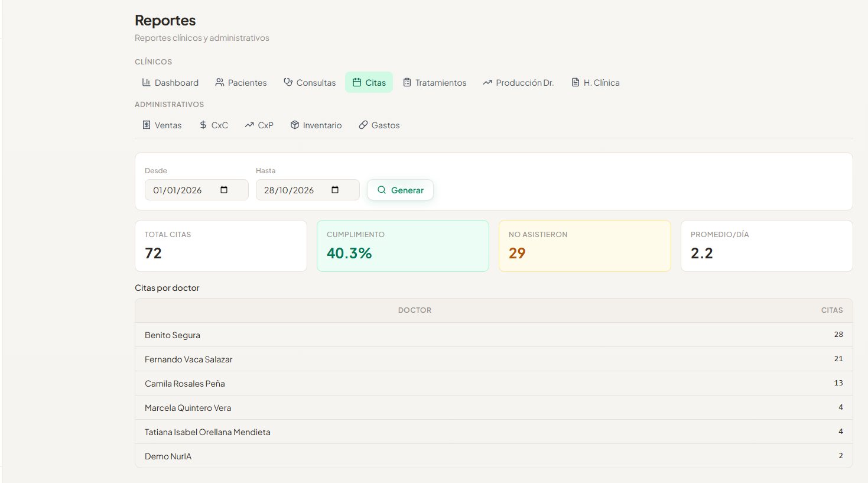
Task: Open the Inventario report tab
Action: click(x=316, y=125)
